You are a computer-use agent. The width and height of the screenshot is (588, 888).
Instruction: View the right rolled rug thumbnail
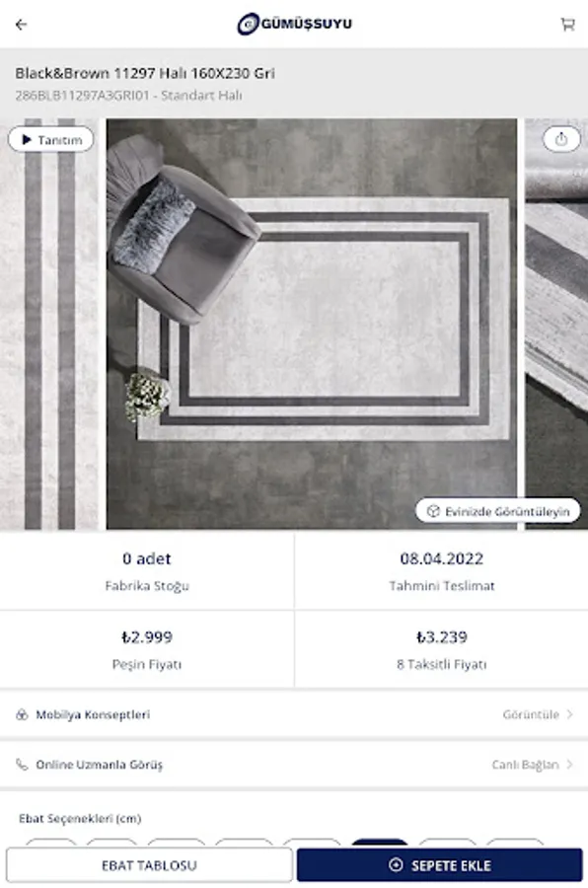556,324
